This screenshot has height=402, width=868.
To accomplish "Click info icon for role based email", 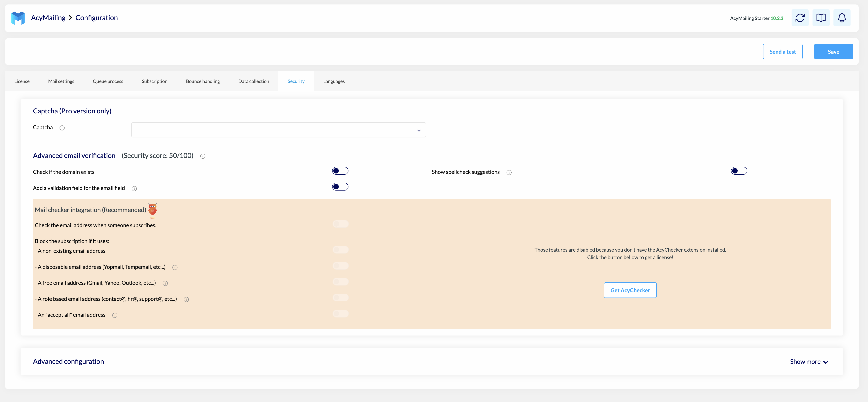I will pyautogui.click(x=186, y=299).
